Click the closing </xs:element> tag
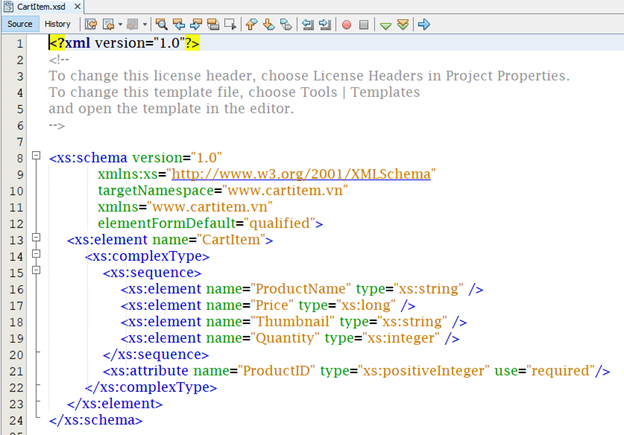 click(115, 404)
